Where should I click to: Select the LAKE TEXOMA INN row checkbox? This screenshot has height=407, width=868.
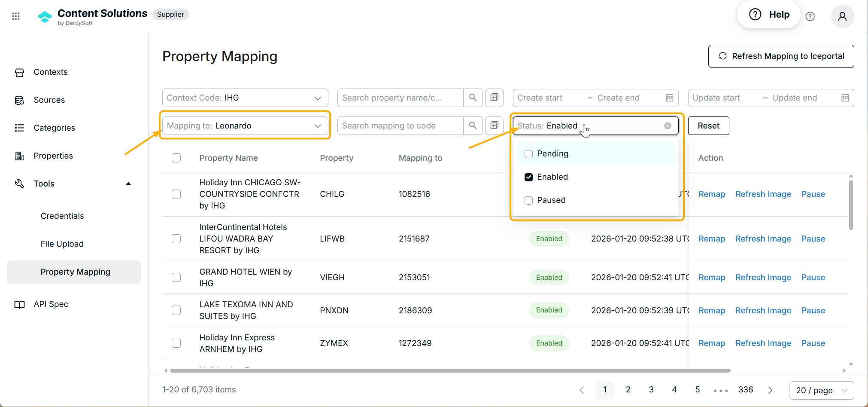(x=176, y=310)
